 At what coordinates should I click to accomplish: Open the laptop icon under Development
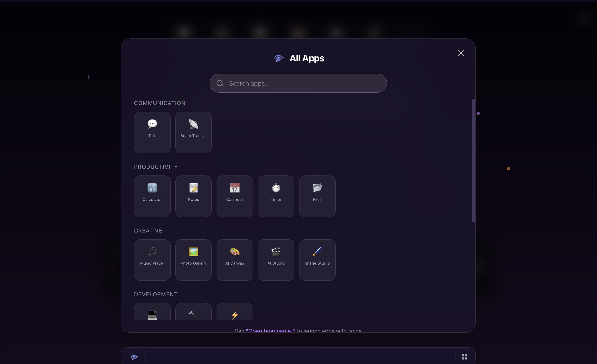[152, 314]
